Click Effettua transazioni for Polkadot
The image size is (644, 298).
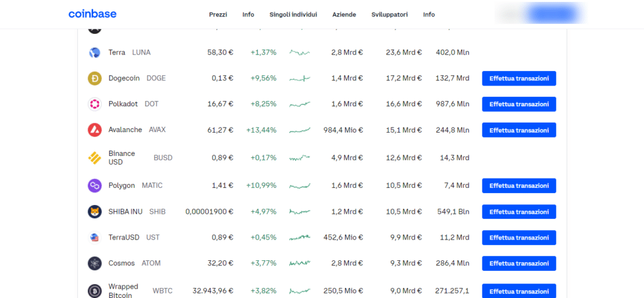pyautogui.click(x=519, y=104)
